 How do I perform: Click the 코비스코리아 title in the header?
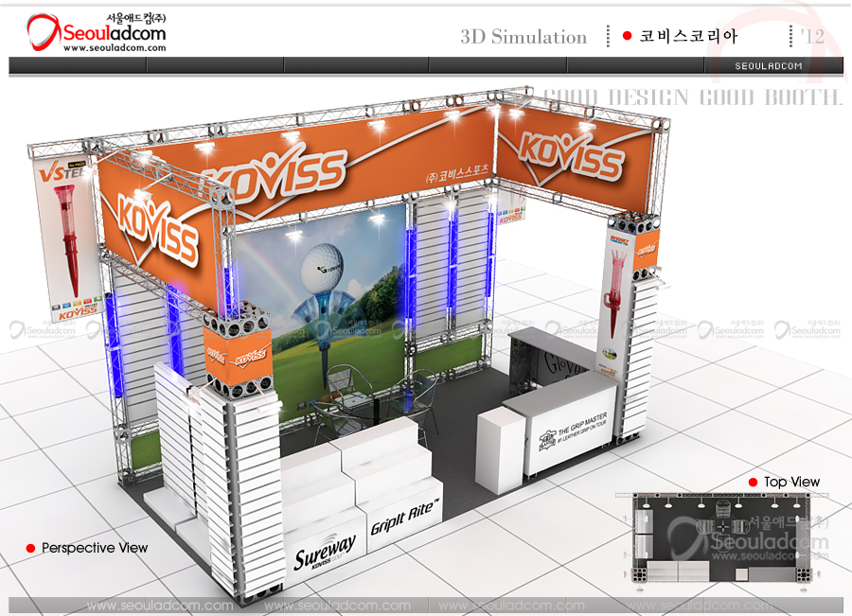(688, 37)
